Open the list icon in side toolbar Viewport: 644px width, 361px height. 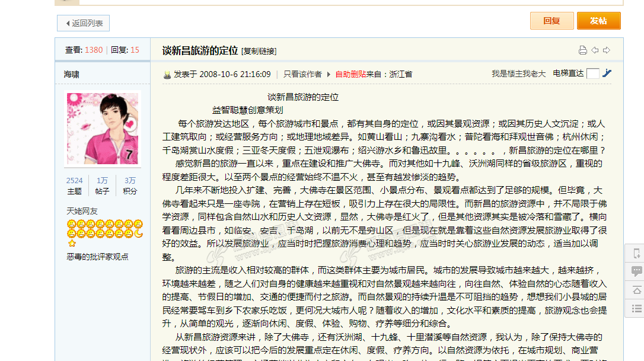(636, 308)
